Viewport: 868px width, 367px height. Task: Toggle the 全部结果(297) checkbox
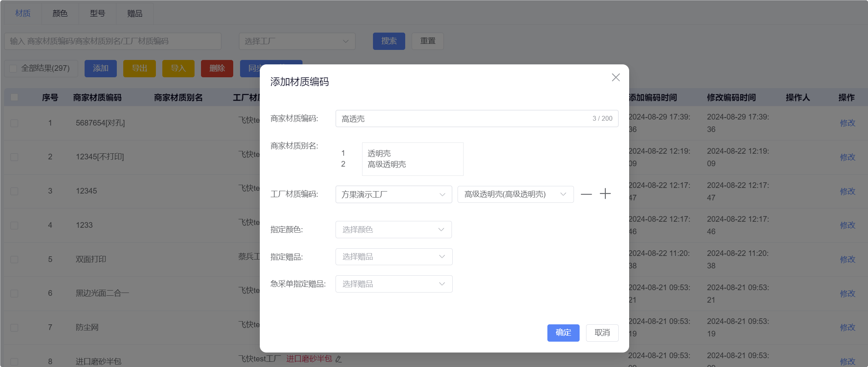[13, 68]
